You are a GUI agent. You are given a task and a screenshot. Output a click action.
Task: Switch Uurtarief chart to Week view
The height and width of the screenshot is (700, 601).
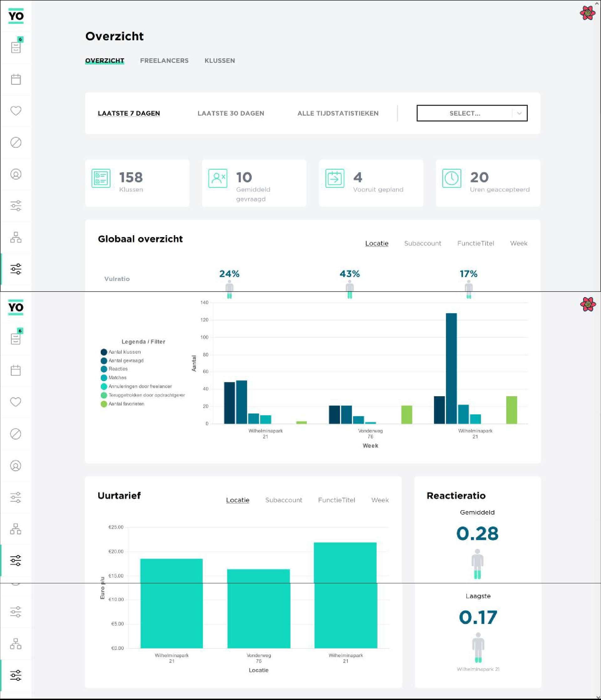380,500
